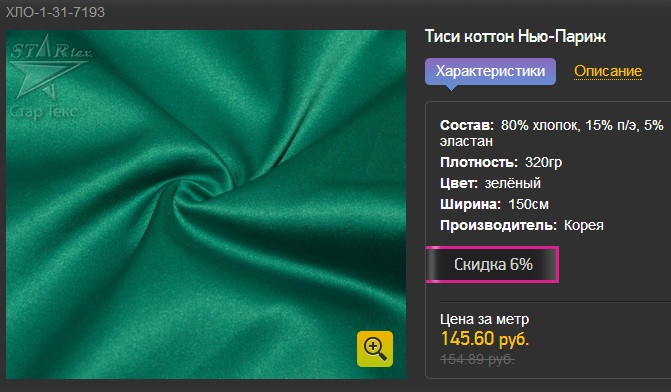The image size is (671, 392).
Task: Click the Скидка 6% discount badge
Action: click(493, 264)
